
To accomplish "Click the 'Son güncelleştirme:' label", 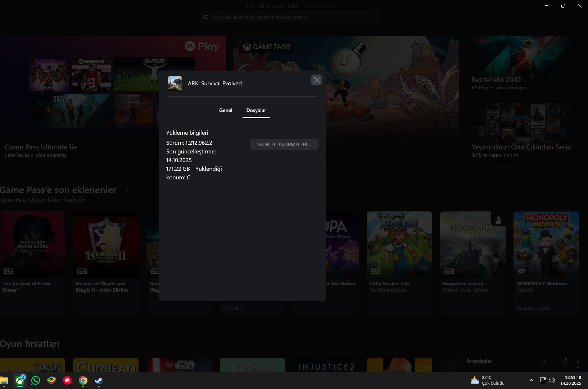I will coord(191,151).
